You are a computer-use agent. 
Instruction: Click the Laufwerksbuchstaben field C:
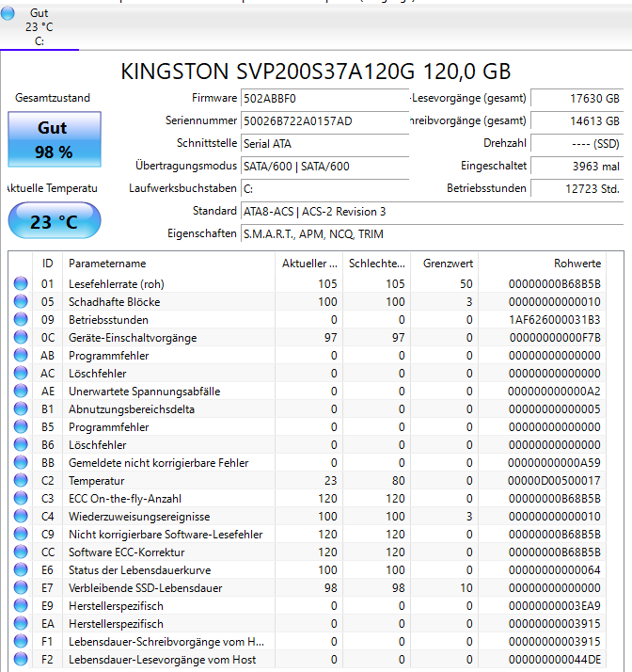[324, 189]
